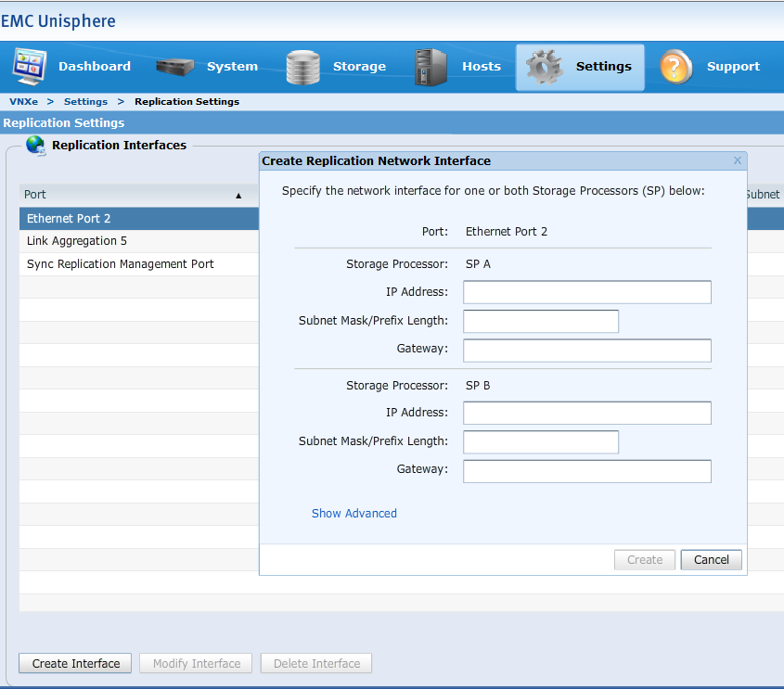Click the SP B Gateway input field

click(586, 471)
